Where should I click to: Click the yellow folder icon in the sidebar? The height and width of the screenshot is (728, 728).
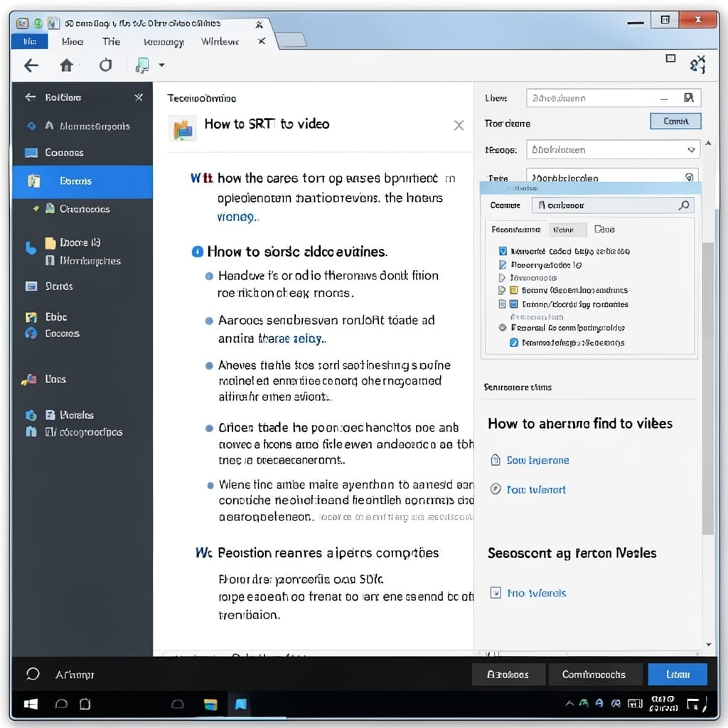pyautogui.click(x=50, y=243)
